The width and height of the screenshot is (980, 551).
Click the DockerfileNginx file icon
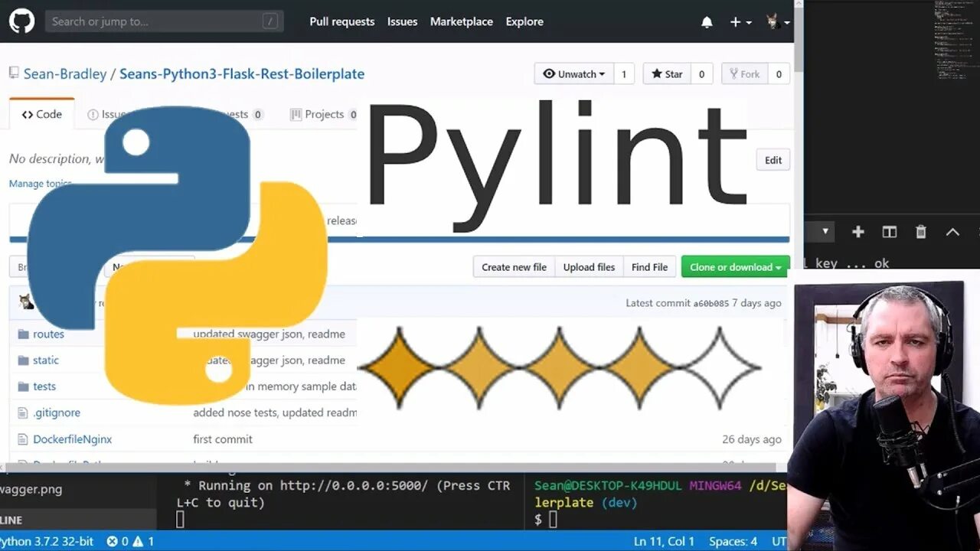(23, 439)
